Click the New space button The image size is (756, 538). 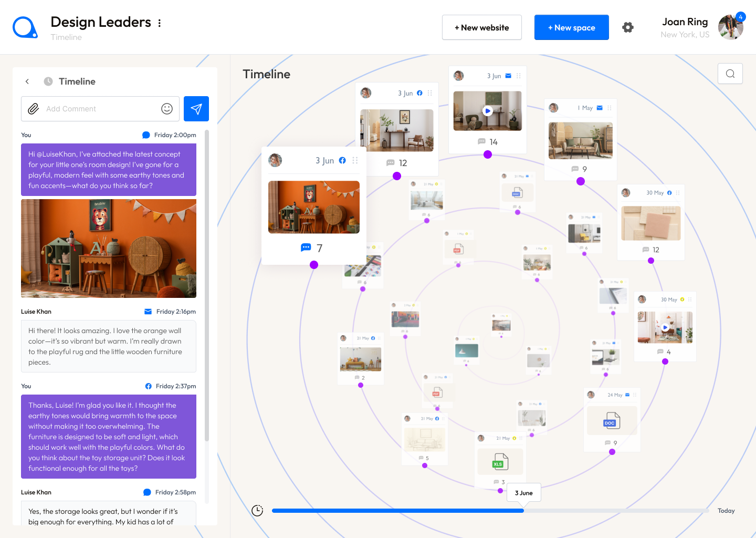tap(571, 27)
